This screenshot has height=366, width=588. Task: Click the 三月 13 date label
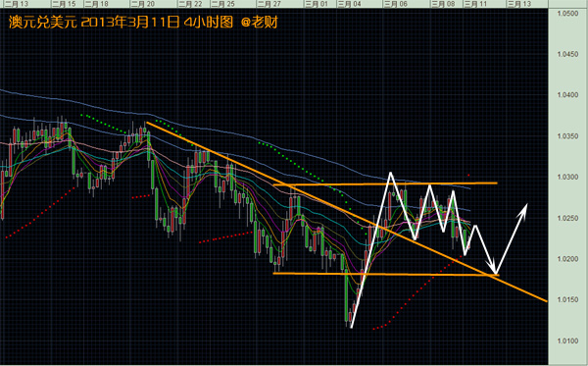tap(519, 4)
